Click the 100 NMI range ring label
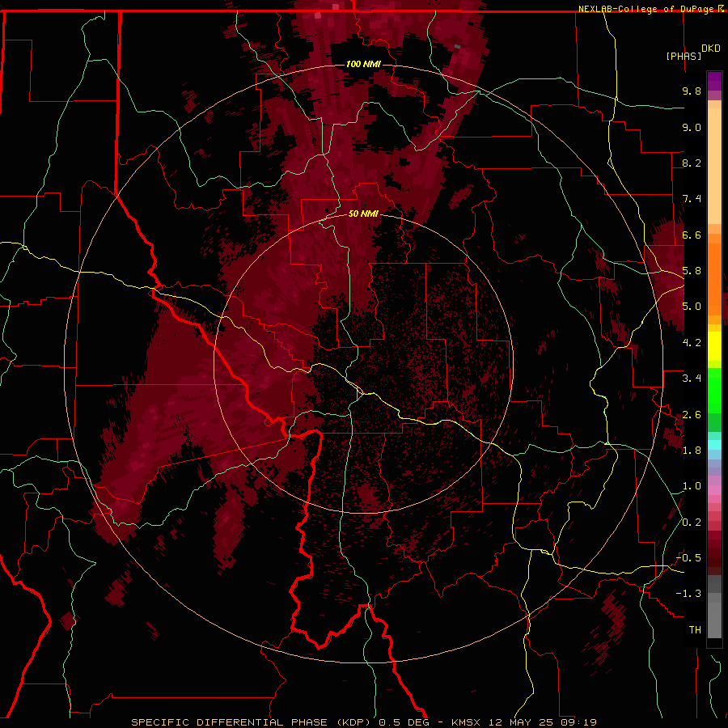728x728 pixels. (363, 64)
